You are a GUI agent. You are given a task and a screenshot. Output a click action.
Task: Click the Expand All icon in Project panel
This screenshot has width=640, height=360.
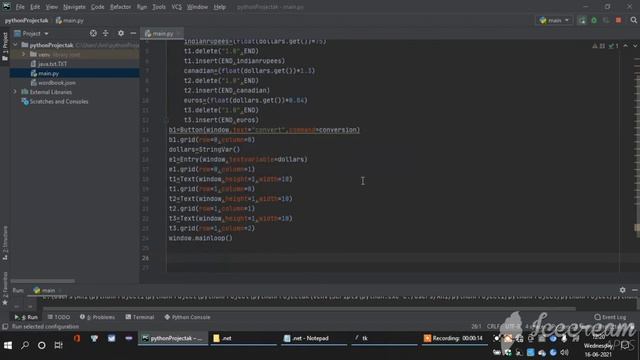(x=106, y=33)
